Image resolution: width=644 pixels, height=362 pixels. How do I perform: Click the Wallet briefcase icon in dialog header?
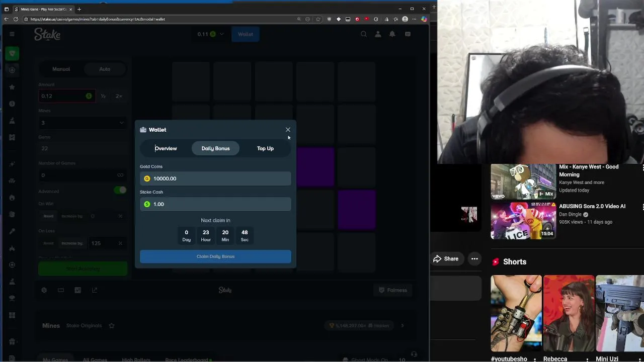tap(143, 130)
